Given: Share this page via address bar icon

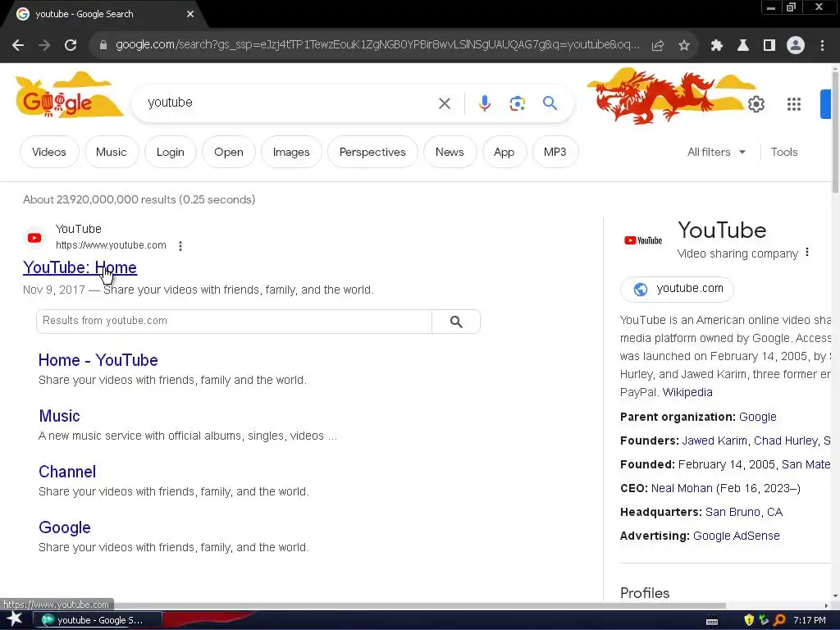Looking at the screenshot, I should tap(658, 46).
